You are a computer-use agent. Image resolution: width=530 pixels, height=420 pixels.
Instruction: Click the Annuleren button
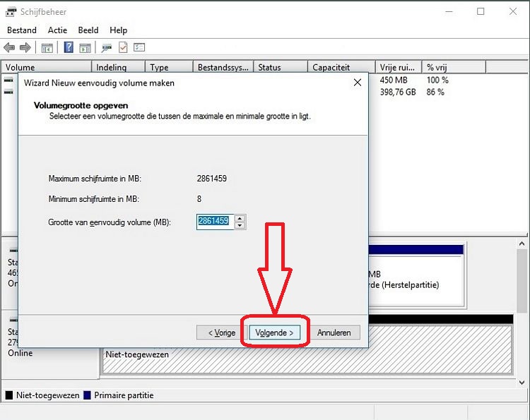click(x=334, y=332)
